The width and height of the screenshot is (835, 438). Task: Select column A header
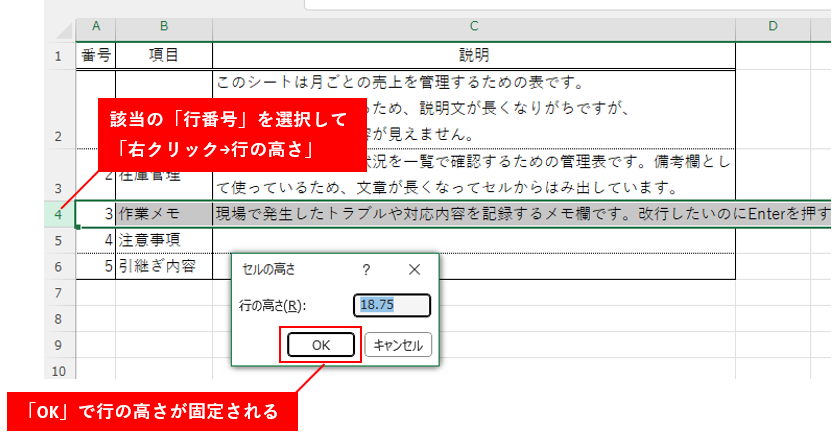[x=96, y=25]
